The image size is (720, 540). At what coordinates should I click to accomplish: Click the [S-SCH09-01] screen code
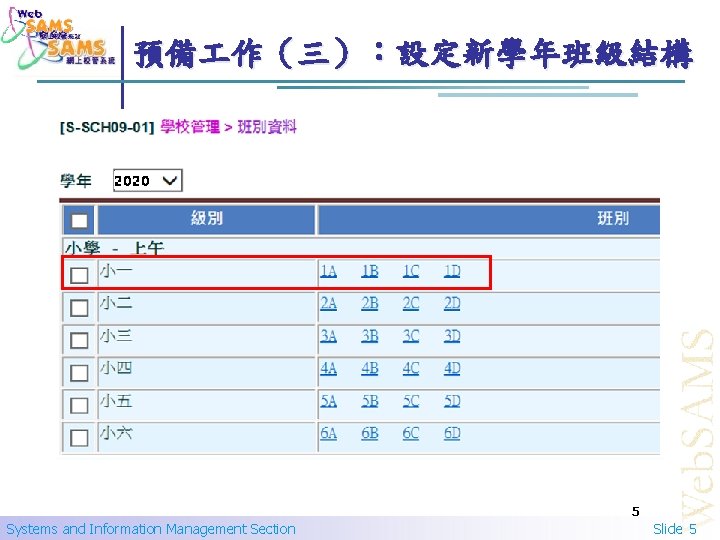(x=107, y=127)
